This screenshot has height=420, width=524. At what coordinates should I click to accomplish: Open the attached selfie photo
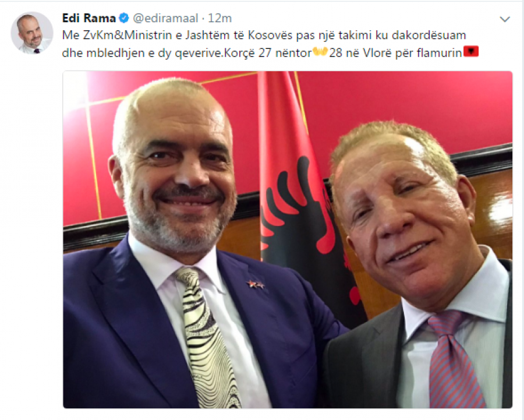(x=288, y=239)
